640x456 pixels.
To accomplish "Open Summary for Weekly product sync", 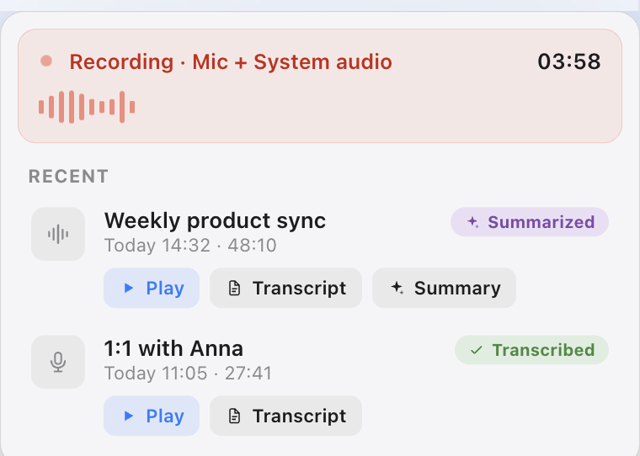I will coord(444,288).
